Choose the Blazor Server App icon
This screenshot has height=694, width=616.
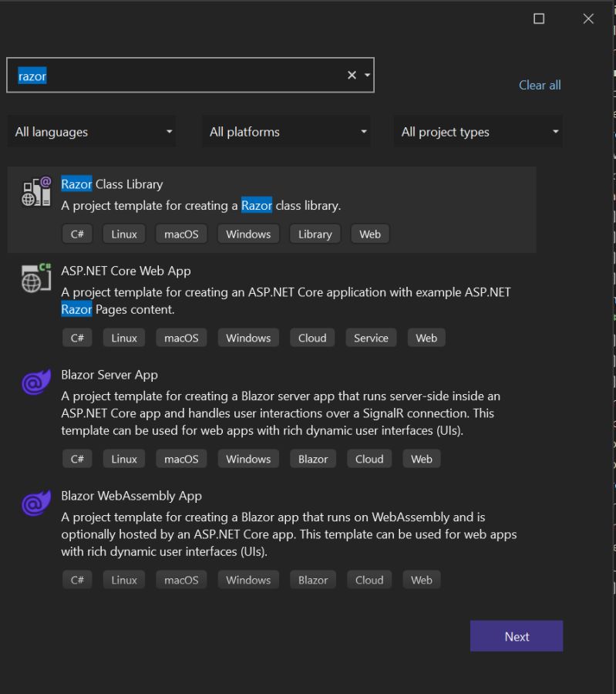coord(36,382)
